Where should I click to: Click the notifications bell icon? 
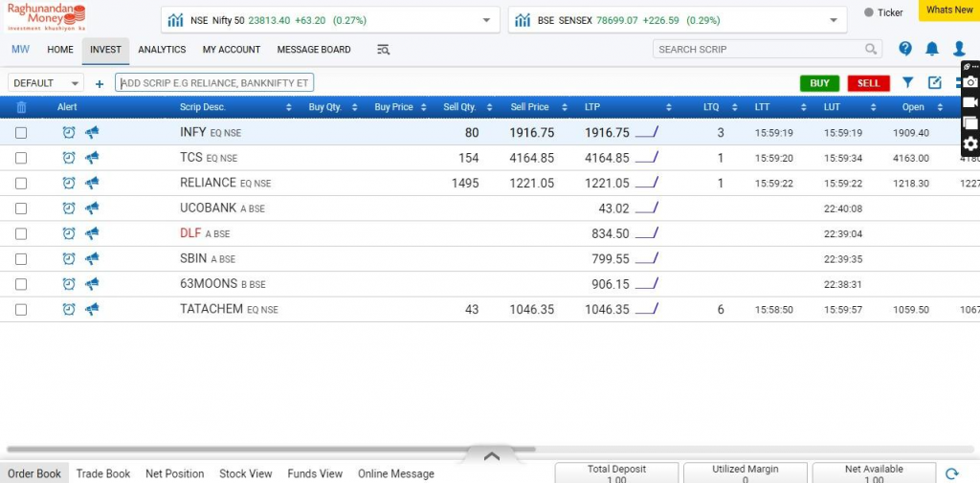click(x=932, y=49)
